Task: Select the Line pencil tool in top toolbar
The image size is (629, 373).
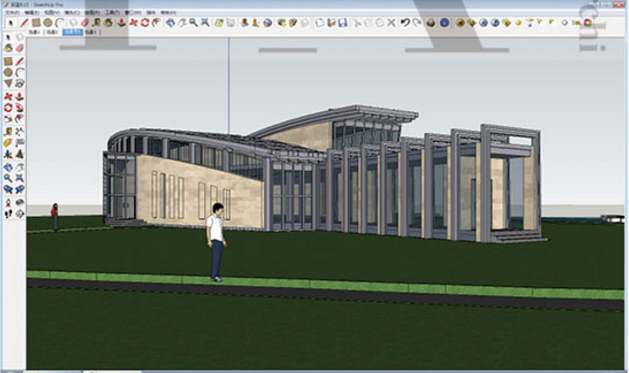Action: click(24, 22)
